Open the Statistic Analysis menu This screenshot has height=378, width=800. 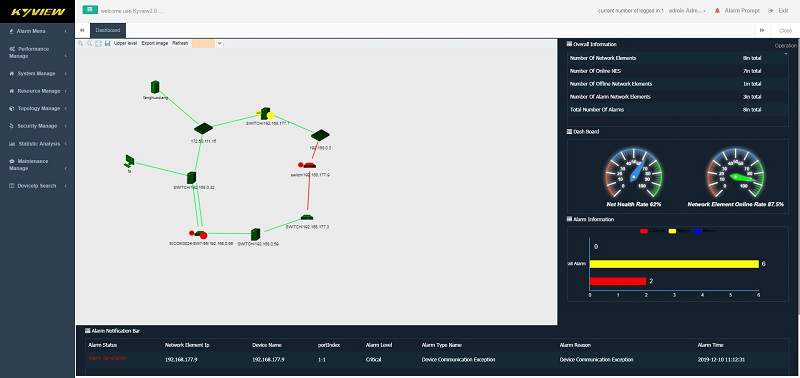pos(37,144)
